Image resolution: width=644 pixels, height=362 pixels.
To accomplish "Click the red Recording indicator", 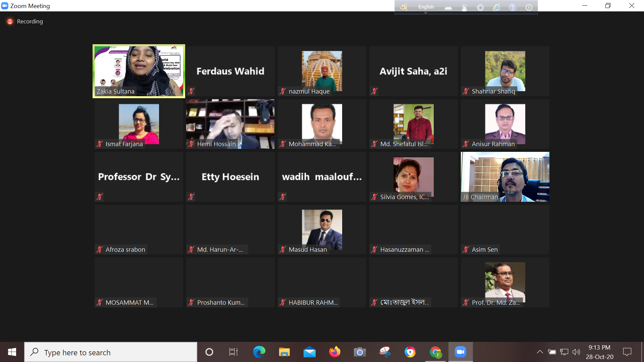I will coord(10,21).
